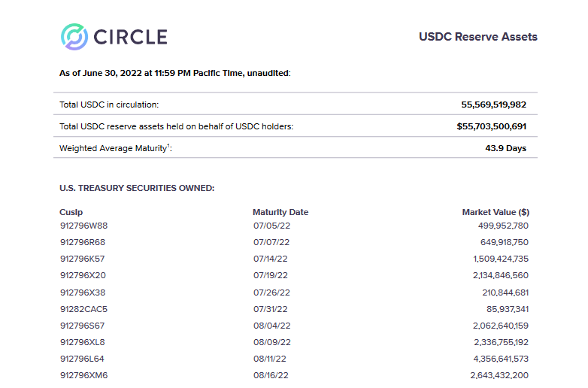Click the Market Value ($) column header
The image size is (588, 388).
496,212
